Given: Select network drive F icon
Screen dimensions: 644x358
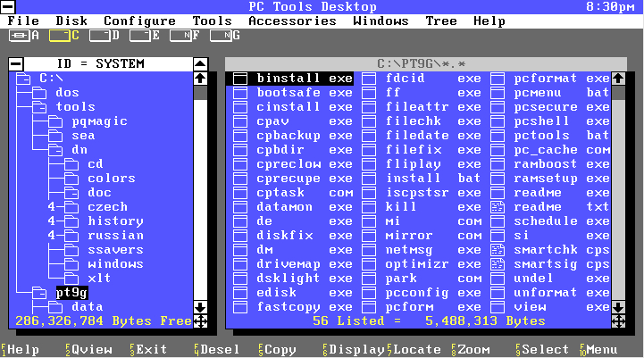Looking at the screenshot, I should click(180, 36).
